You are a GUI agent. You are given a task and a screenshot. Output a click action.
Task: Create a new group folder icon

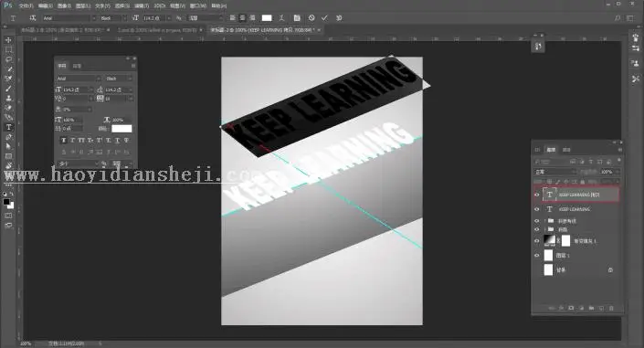point(591,308)
